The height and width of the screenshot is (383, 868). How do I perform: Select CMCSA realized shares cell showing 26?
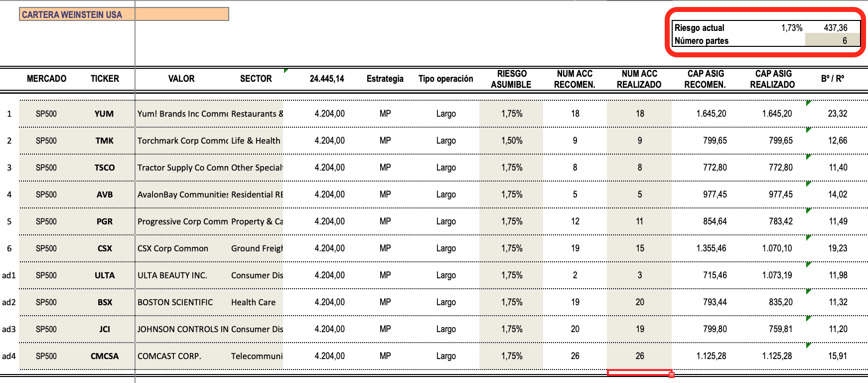[639, 356]
